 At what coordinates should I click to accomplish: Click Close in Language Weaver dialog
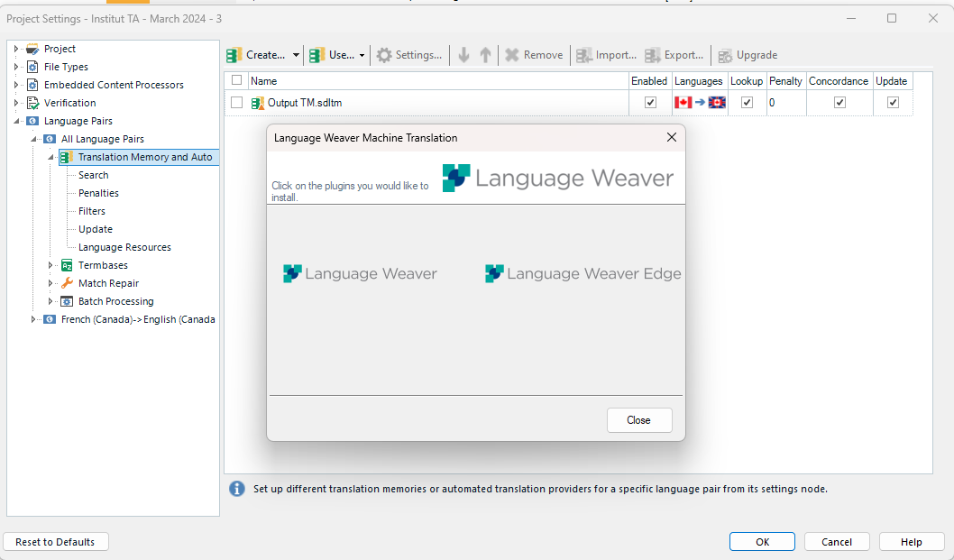pyautogui.click(x=639, y=420)
